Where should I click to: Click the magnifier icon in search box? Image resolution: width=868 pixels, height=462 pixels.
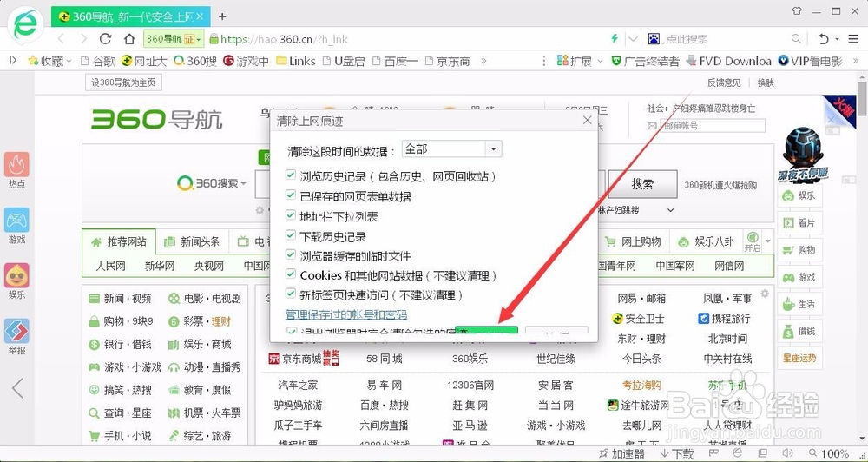point(796,39)
